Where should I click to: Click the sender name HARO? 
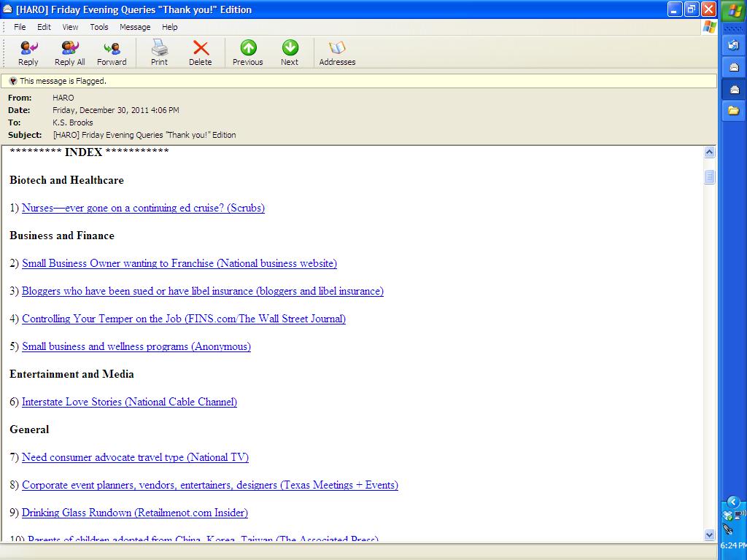(63, 98)
